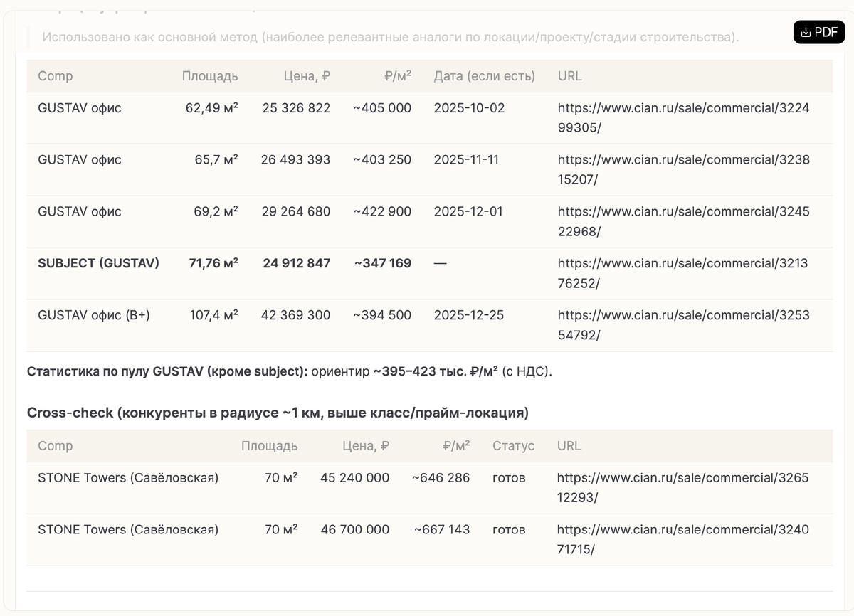Click the ~405 000 price per meter value
This screenshot has width=854, height=616.
coord(382,108)
